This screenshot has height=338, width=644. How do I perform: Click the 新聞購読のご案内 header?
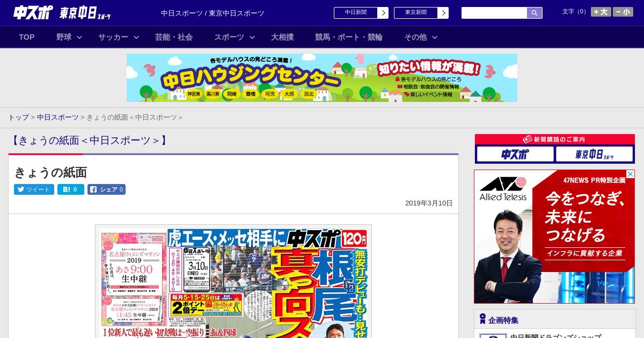coord(555,139)
